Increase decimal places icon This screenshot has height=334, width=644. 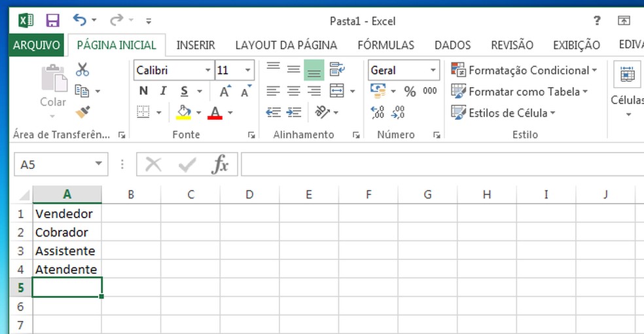point(377,112)
